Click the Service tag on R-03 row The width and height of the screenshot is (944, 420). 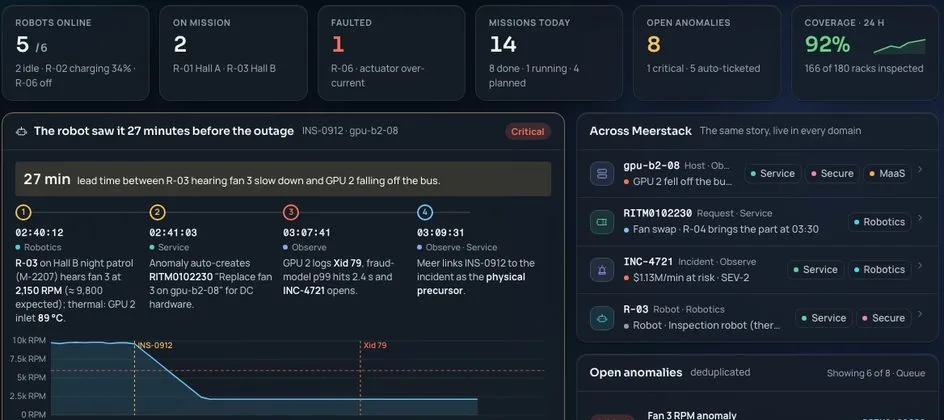click(x=824, y=318)
